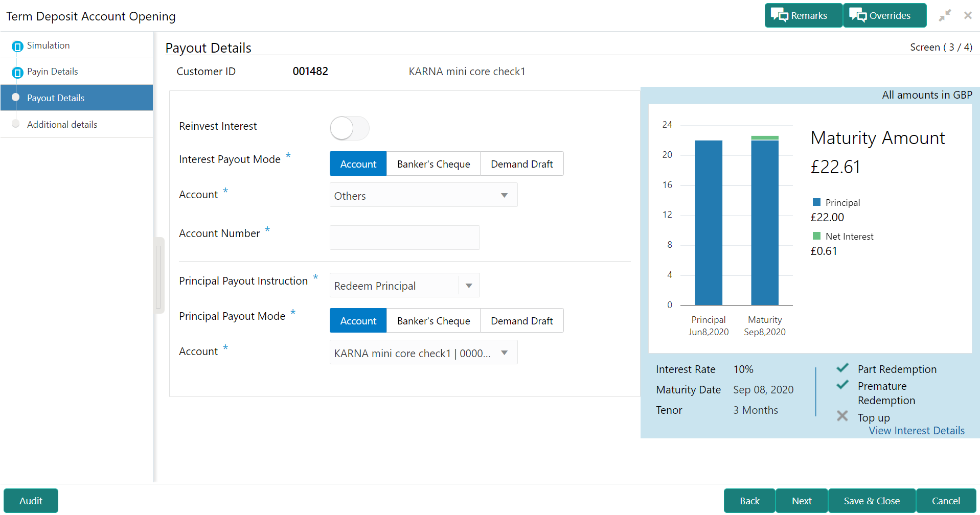Screen dimensions: 980x515
Task: Click the Account Number input field
Action: pyautogui.click(x=404, y=238)
